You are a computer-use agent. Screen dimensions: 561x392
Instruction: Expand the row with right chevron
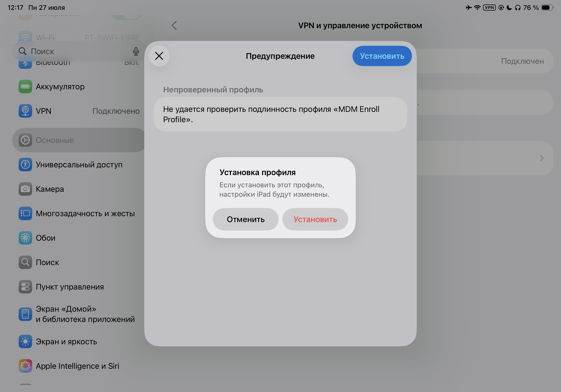tap(485, 158)
